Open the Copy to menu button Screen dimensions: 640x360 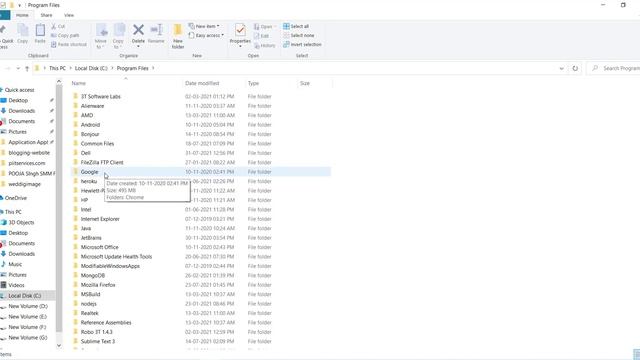tap(118, 36)
